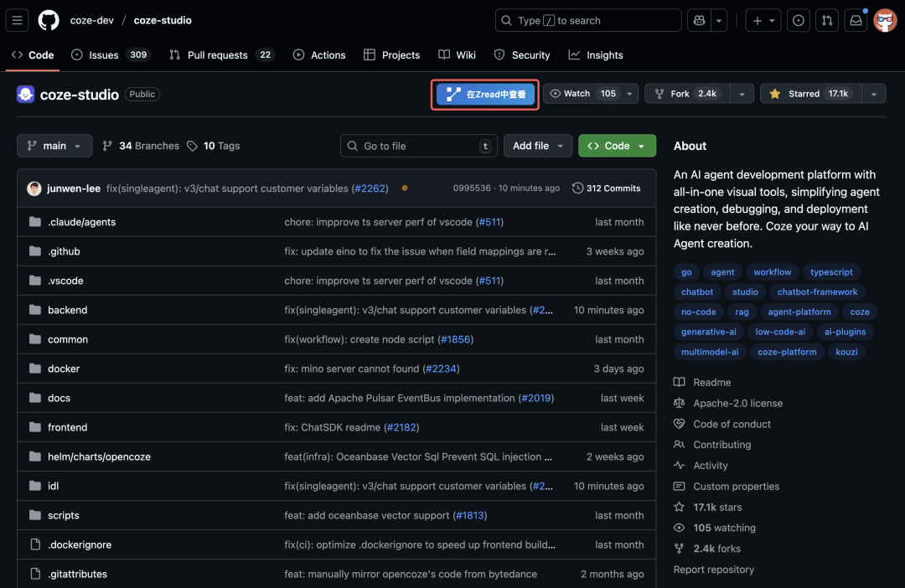Switch to the Code tab
Screen dimensions: 905x588
coord(33,54)
